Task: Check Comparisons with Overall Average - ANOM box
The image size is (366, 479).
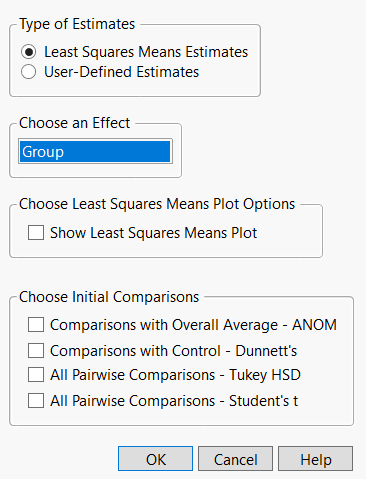Action: coord(36,325)
